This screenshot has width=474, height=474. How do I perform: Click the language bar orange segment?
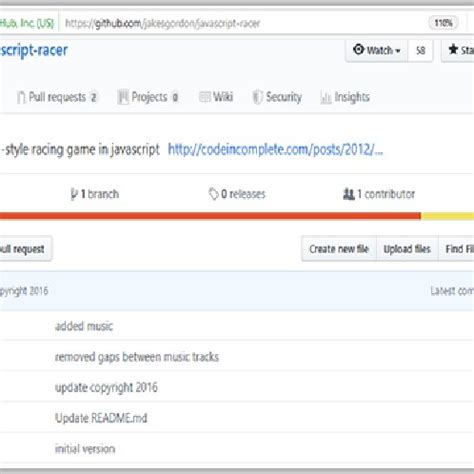point(210,216)
